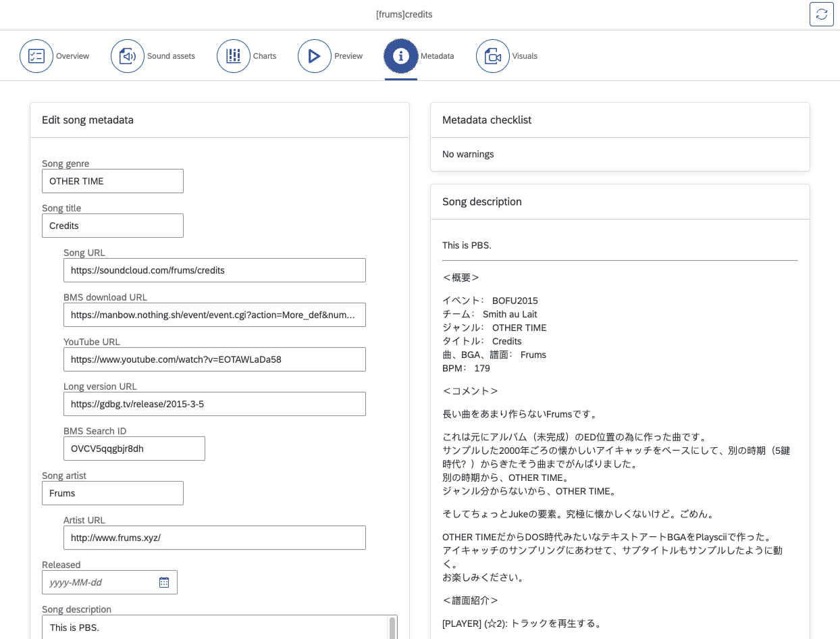Select the SoundCloud Song URL field

[215, 270]
